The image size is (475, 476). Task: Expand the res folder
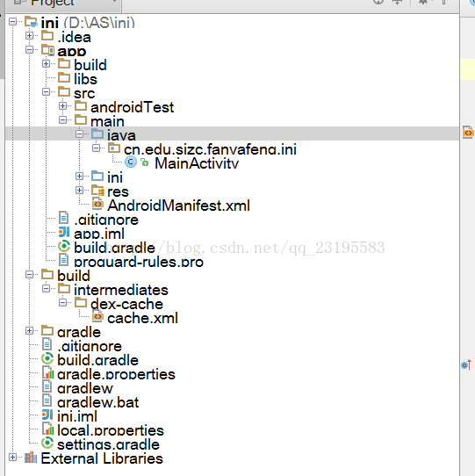point(80,190)
